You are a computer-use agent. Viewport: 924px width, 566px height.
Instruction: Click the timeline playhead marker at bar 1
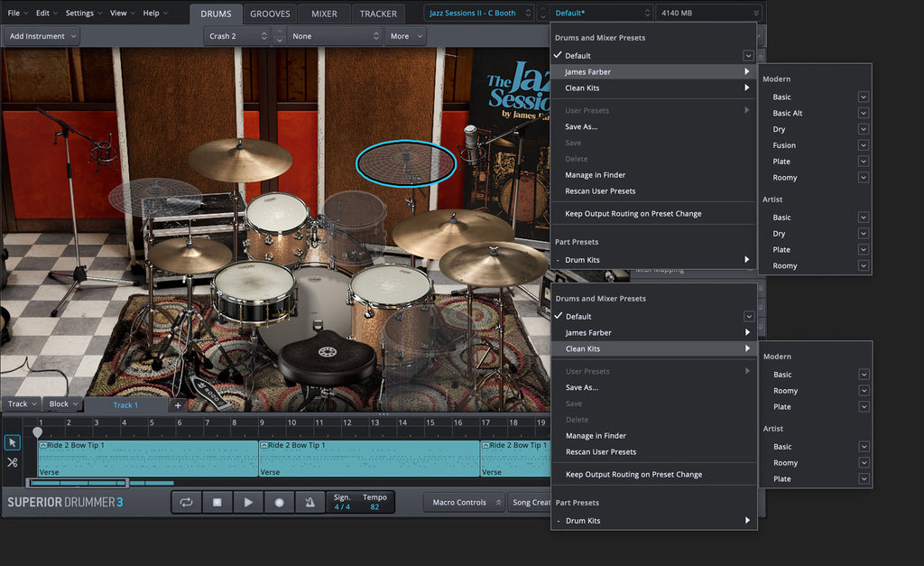coord(38,432)
